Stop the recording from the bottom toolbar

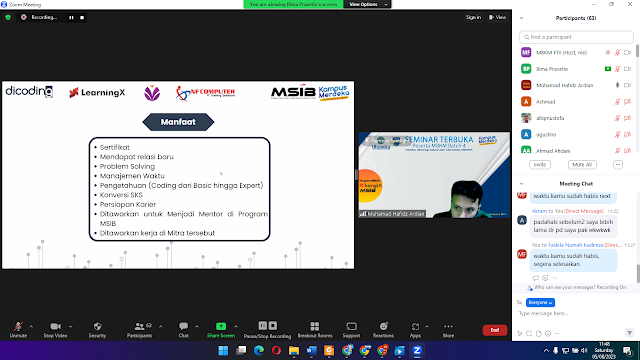273,325
